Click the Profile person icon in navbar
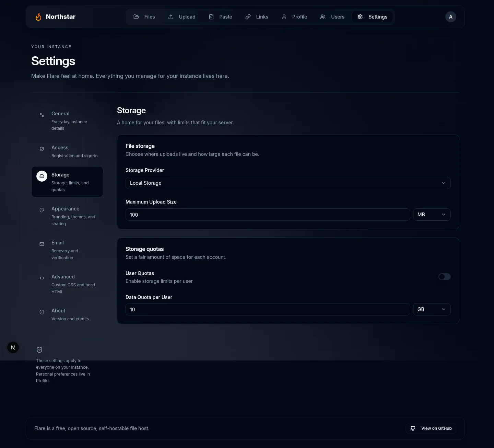494x448 pixels. pos(284,17)
